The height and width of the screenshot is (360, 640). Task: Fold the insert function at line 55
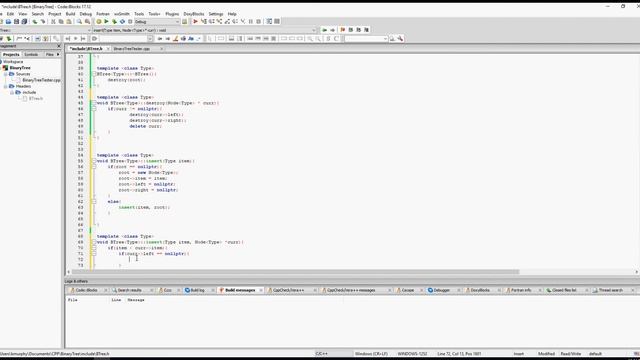point(94,161)
